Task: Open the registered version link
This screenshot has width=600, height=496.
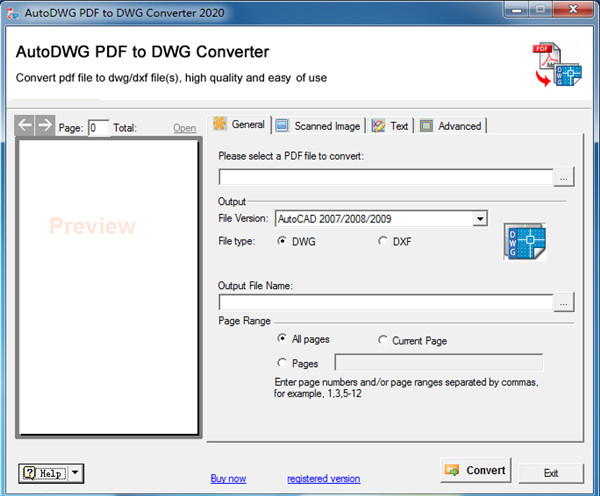Action: pyautogui.click(x=324, y=478)
